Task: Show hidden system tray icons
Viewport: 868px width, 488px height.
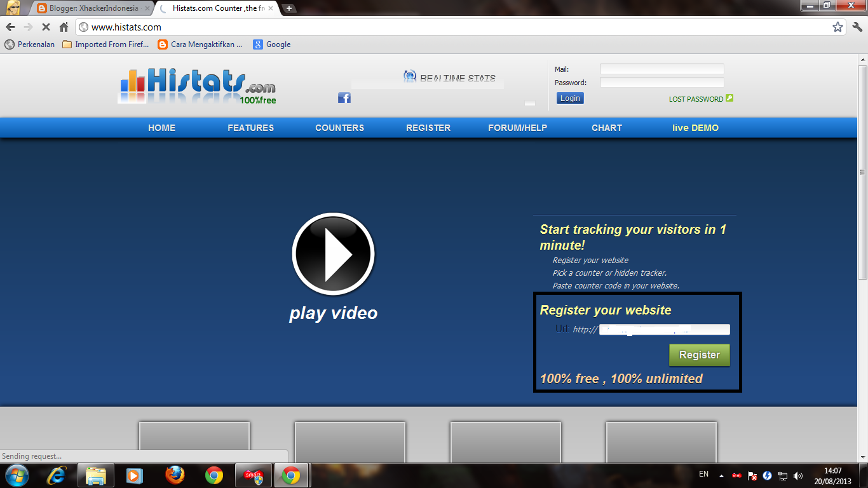Action: click(721, 475)
